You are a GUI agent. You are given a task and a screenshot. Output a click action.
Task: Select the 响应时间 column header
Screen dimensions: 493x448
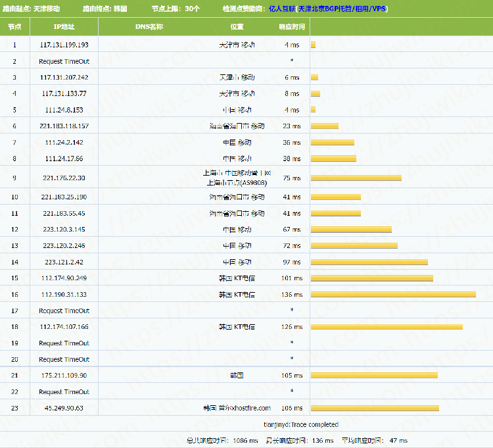(292, 27)
